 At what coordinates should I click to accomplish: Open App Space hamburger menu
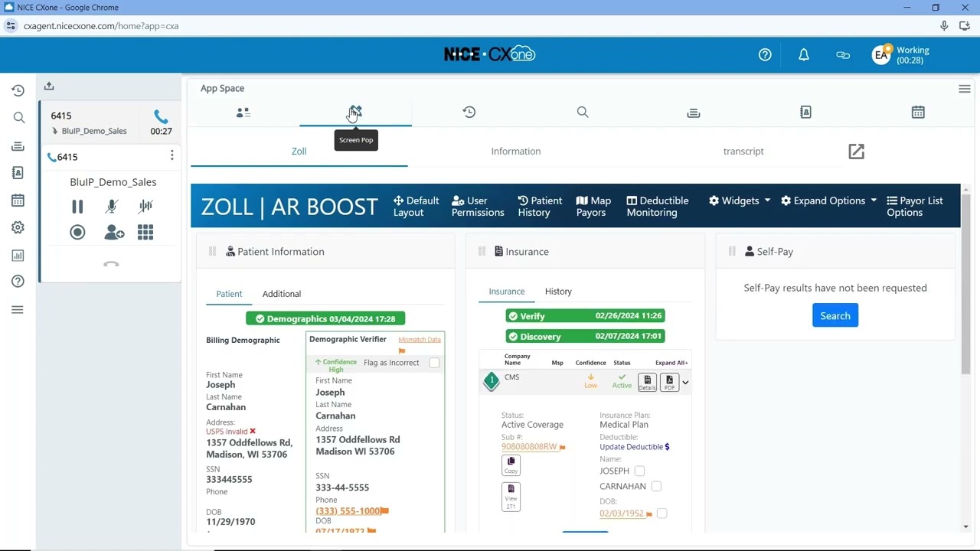click(x=965, y=90)
